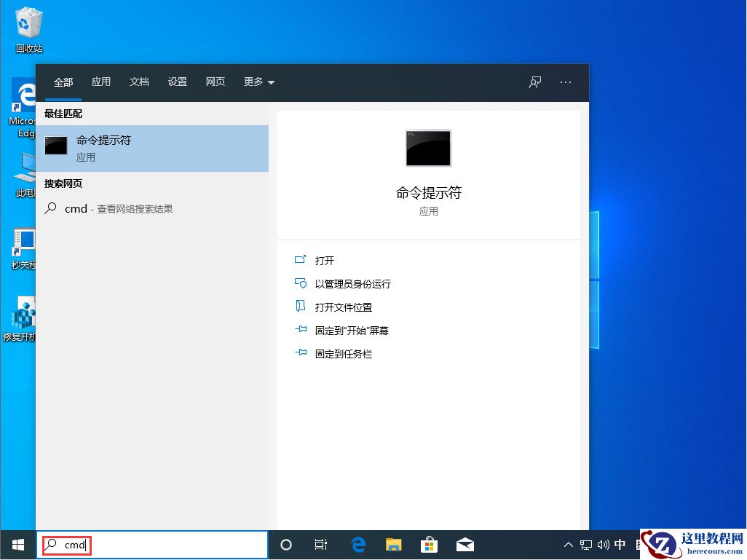Open the 回收站 desktop icon
This screenshot has width=747, height=560.
tap(28, 22)
